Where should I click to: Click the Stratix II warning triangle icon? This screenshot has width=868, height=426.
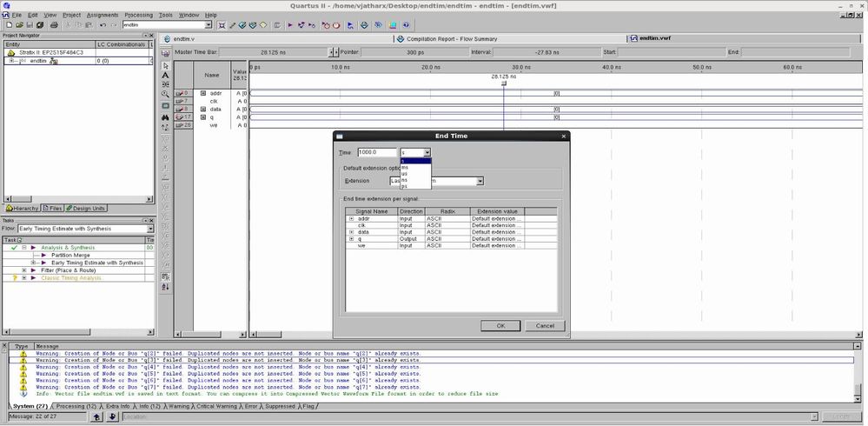point(11,53)
